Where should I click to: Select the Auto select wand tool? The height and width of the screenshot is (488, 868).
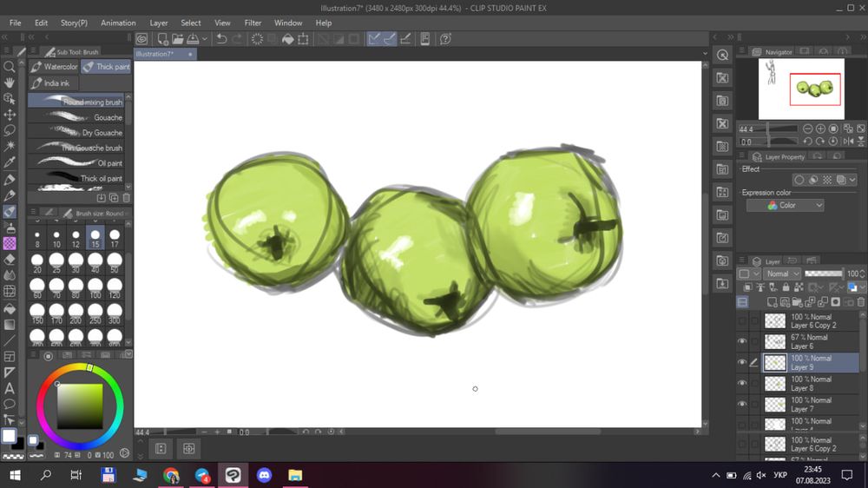(x=10, y=146)
